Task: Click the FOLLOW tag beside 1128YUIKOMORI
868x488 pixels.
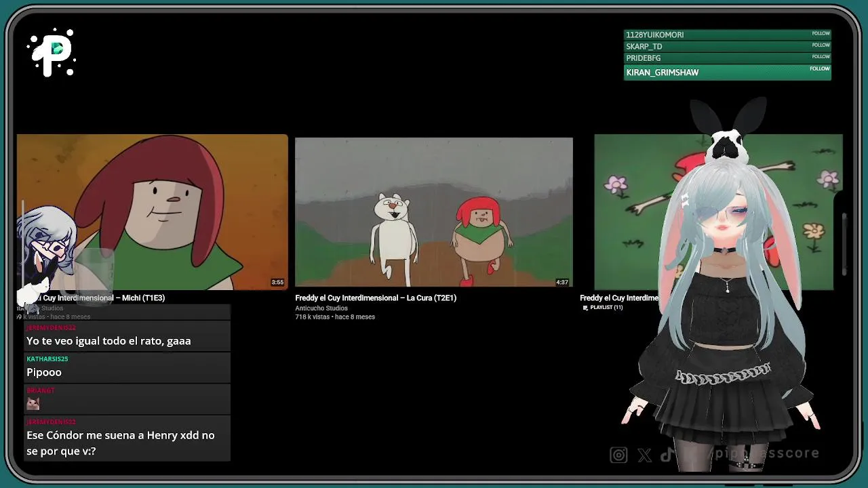Action: 821,33
